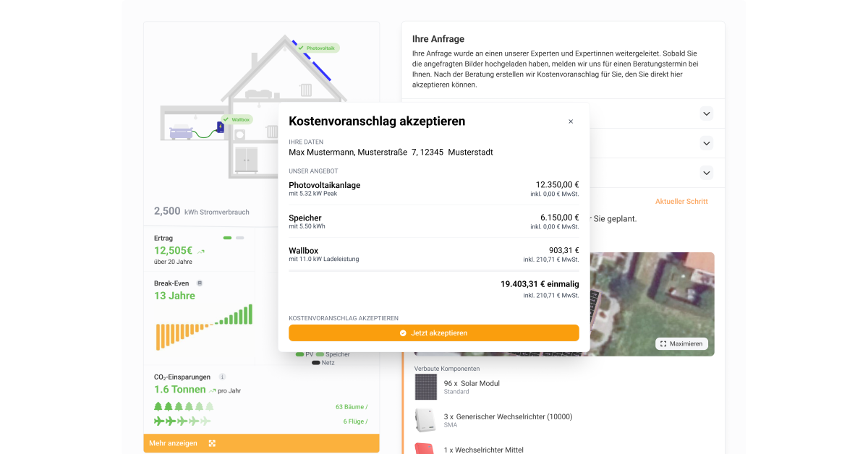Click the Maximieren button on the map
868x454 pixels.
[681, 343]
